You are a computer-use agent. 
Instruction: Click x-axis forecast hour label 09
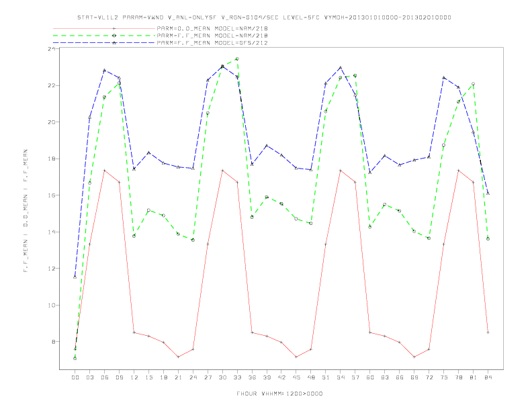pos(119,377)
